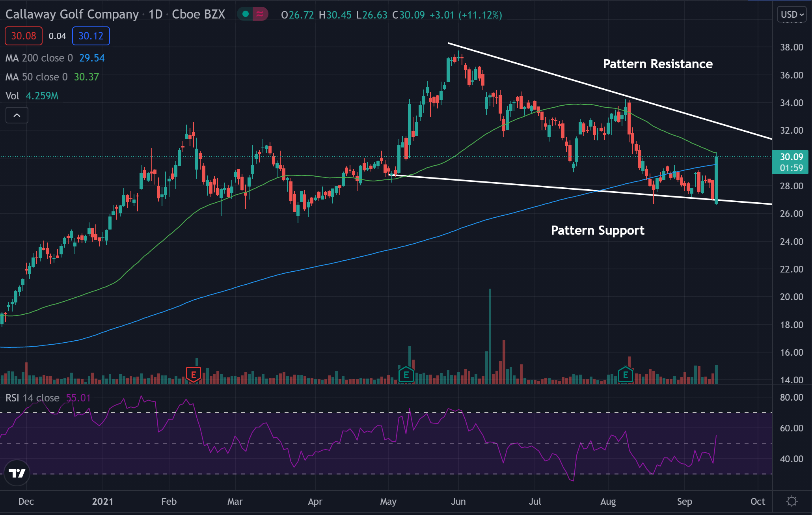Click the green market status dot

246,14
